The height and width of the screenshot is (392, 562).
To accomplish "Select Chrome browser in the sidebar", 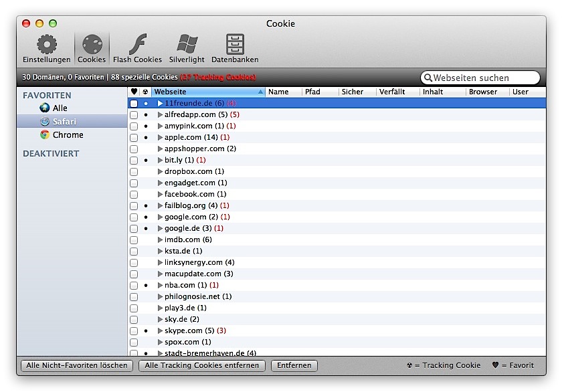I will click(x=68, y=134).
